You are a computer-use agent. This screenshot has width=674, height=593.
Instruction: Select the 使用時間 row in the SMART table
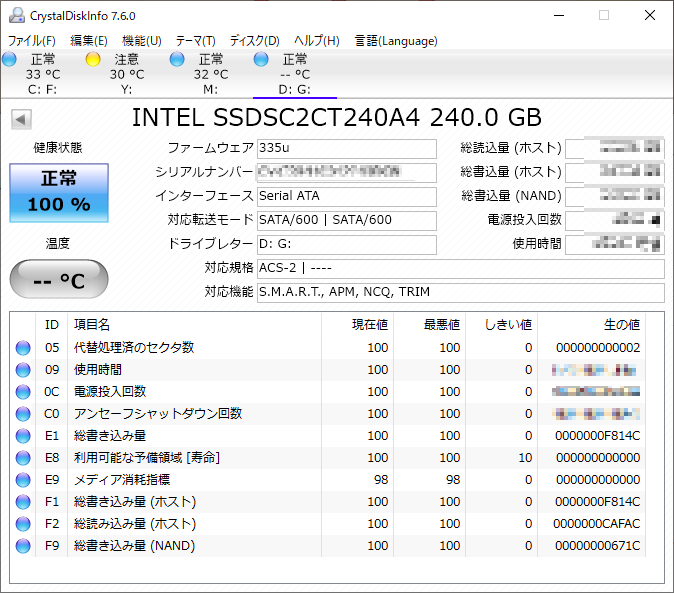[x=327, y=370]
